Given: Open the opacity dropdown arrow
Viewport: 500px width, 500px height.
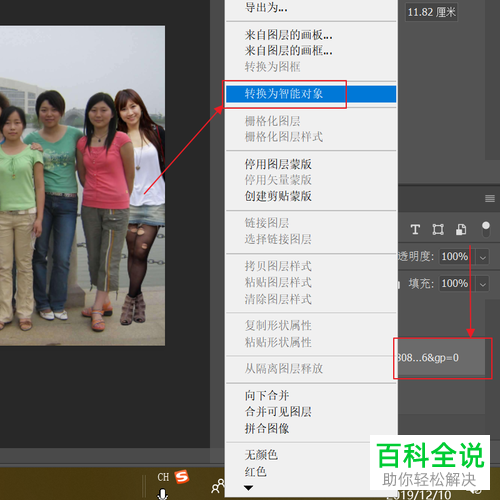Looking at the screenshot, I should pyautogui.click(x=483, y=257).
